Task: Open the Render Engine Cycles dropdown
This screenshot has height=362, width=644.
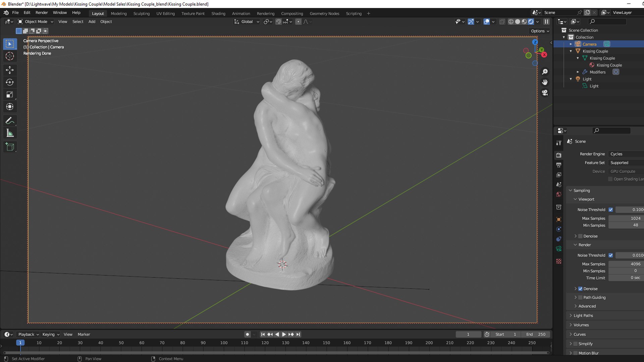Action: pos(626,154)
